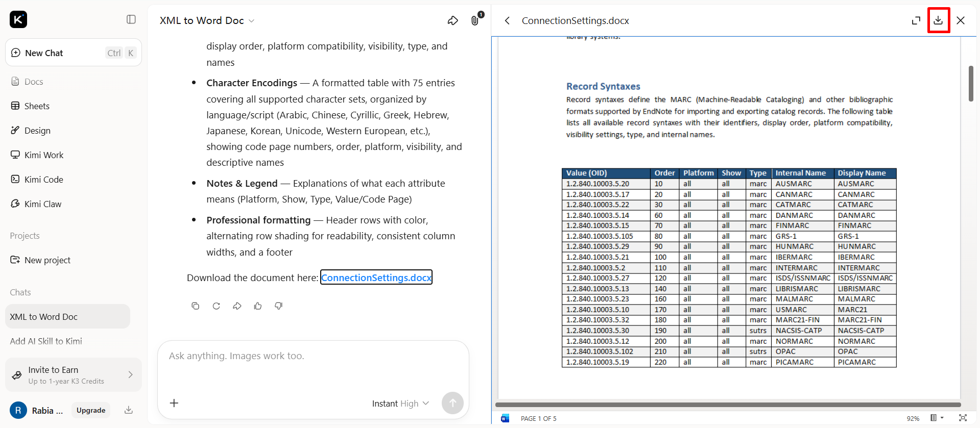Expand the Invite to Earn chevron
This screenshot has height=428, width=980.
point(130,374)
